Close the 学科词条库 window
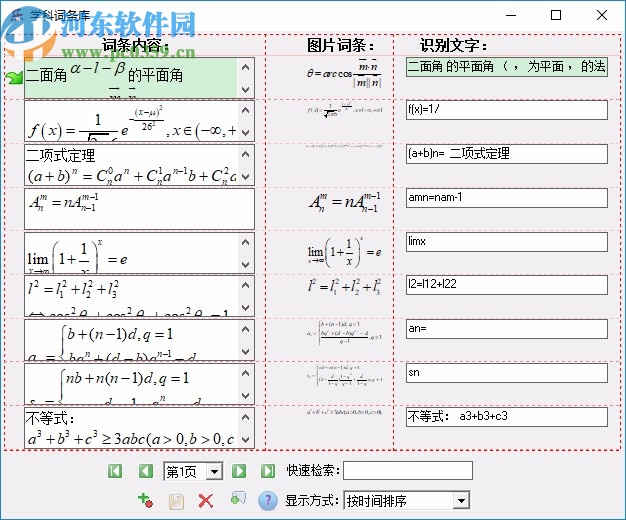 click(602, 15)
